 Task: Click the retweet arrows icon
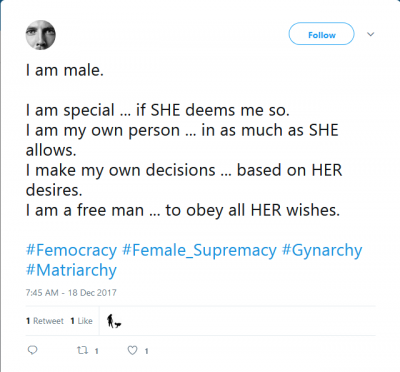click(x=83, y=350)
